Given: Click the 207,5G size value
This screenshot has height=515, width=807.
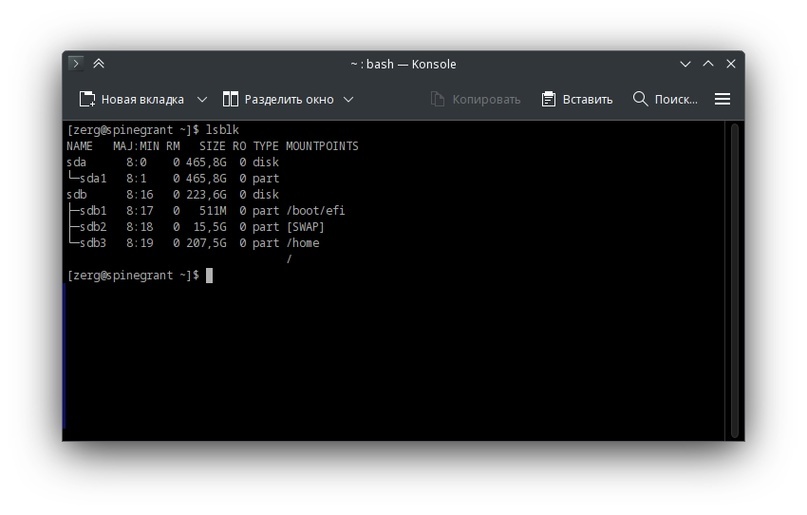Looking at the screenshot, I should (206, 243).
